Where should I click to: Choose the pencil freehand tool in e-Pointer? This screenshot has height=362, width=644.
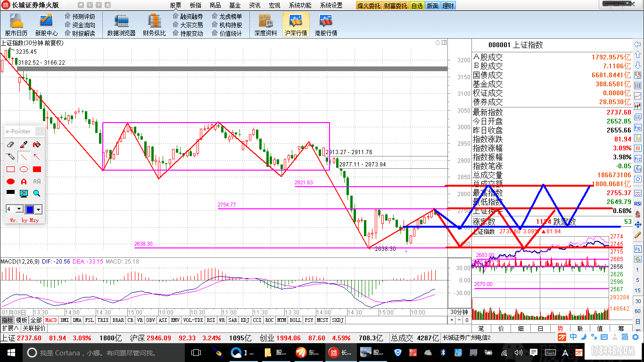pyautogui.click(x=10, y=156)
